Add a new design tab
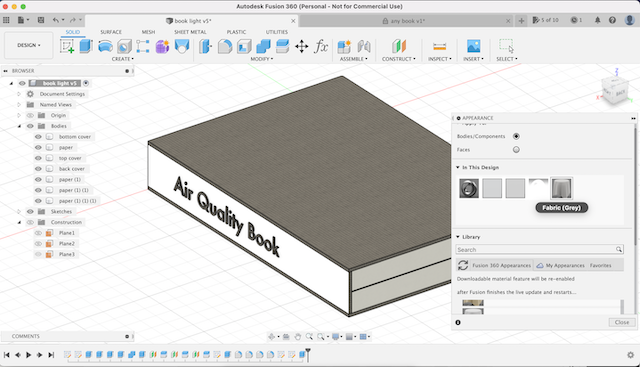The height and width of the screenshot is (367, 640). 521,21
